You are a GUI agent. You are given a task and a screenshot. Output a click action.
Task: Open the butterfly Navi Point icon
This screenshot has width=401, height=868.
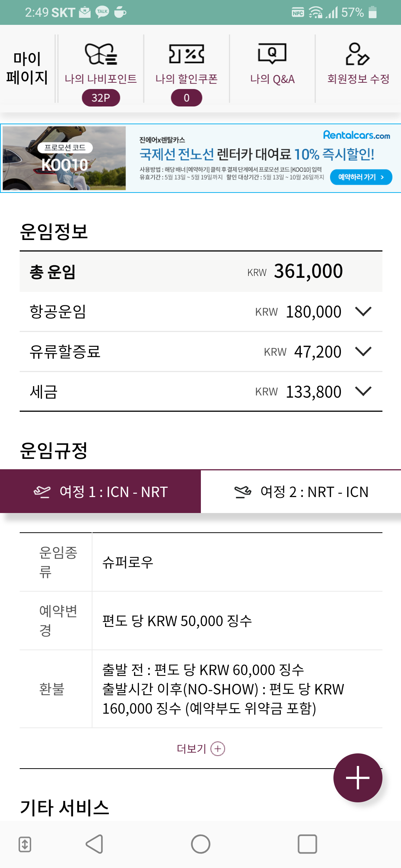[101, 54]
